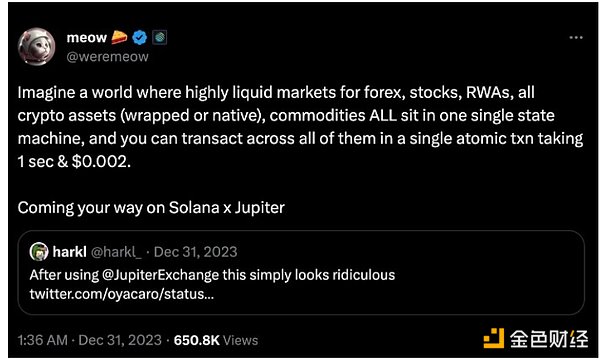The width and height of the screenshot is (600, 360).
Task: Click the quoted tweet's Dec 31, 2023 date
Action: (x=196, y=252)
